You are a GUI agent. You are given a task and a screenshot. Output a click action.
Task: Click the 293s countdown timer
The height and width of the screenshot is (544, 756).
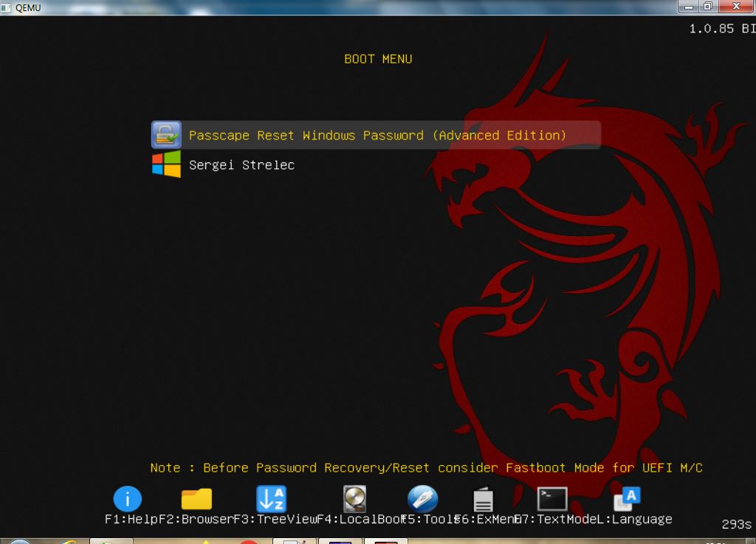pyautogui.click(x=736, y=524)
